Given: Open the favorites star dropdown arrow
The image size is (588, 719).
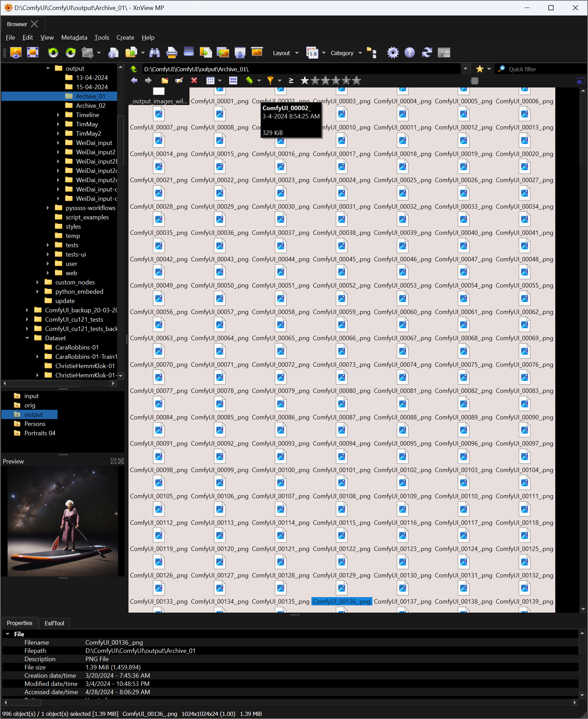Looking at the screenshot, I should pos(489,69).
